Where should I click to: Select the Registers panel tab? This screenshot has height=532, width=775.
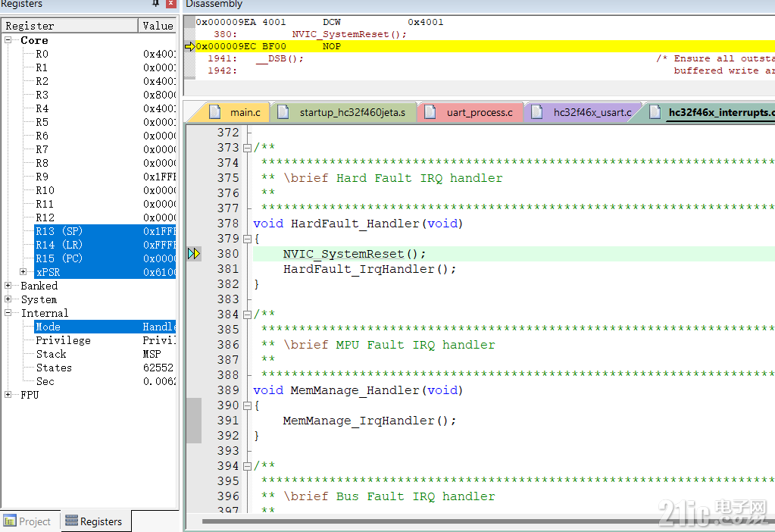coord(96,521)
